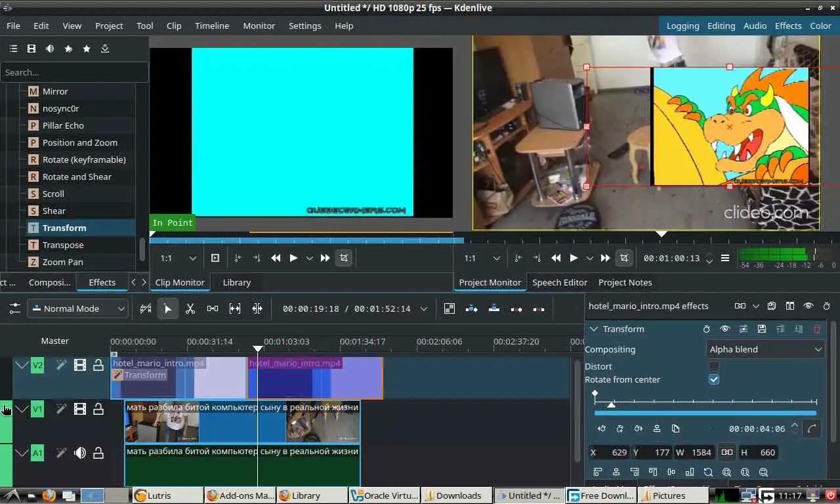Toggle clip monitor edit mode crop icon
Screen dimensions: 840x504
tap(343, 258)
